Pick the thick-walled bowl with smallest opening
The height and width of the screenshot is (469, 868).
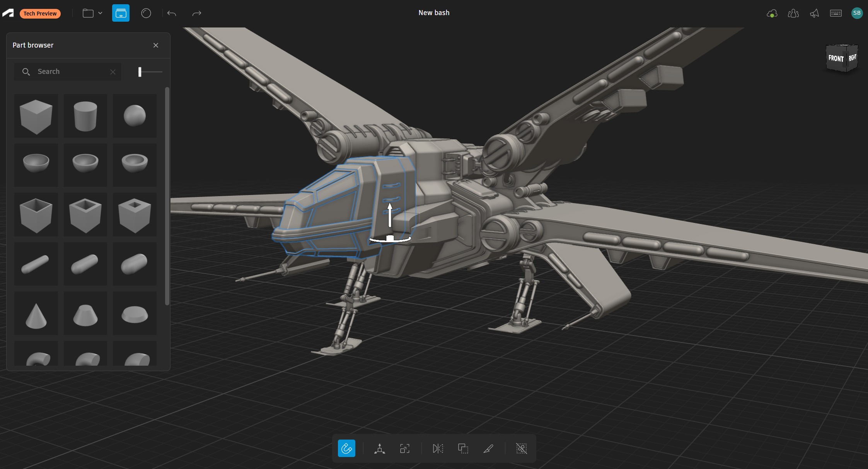[x=135, y=165]
